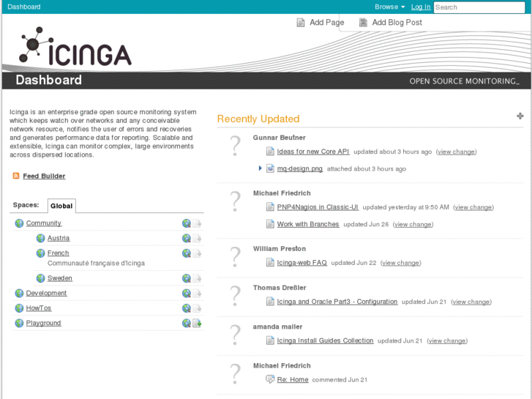Click the globe icon beside Playground
The height and width of the screenshot is (399, 532).
19,323
